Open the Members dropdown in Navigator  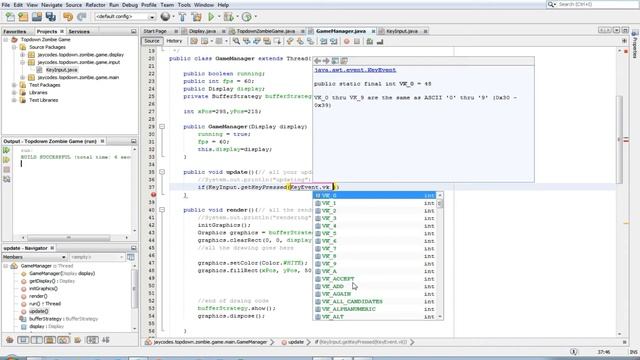pos(34,257)
